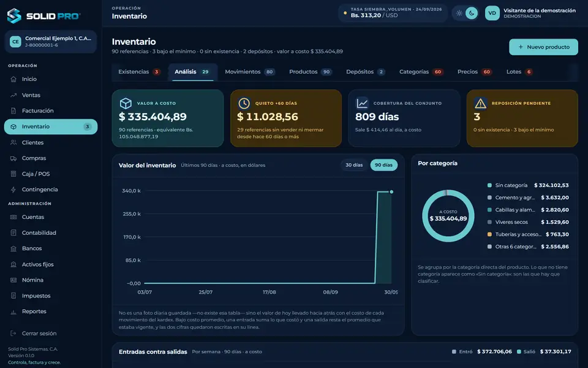The width and height of the screenshot is (588, 368).
Task: Open the Depósitos tab
Action: (366, 72)
